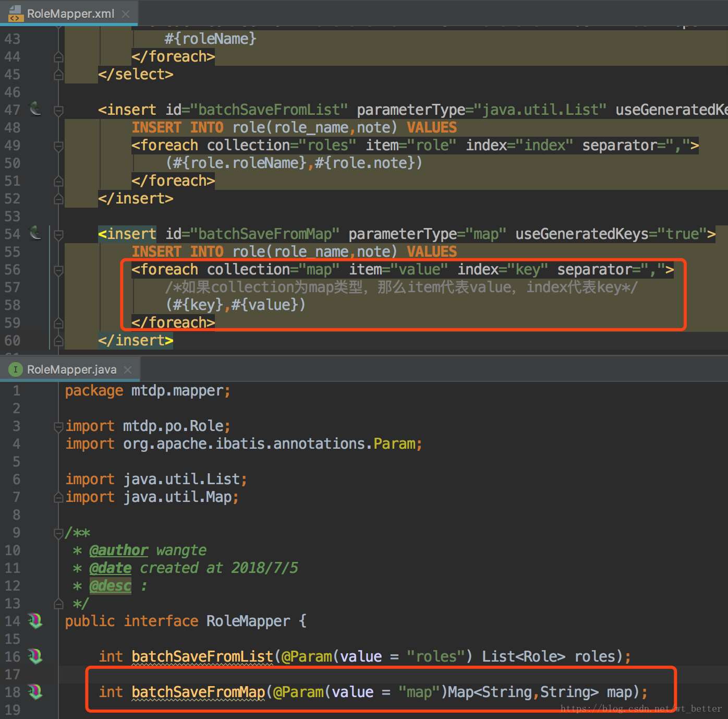
Task: Click gutter navigation icon on RoleMapper interface line
Action: click(35, 621)
